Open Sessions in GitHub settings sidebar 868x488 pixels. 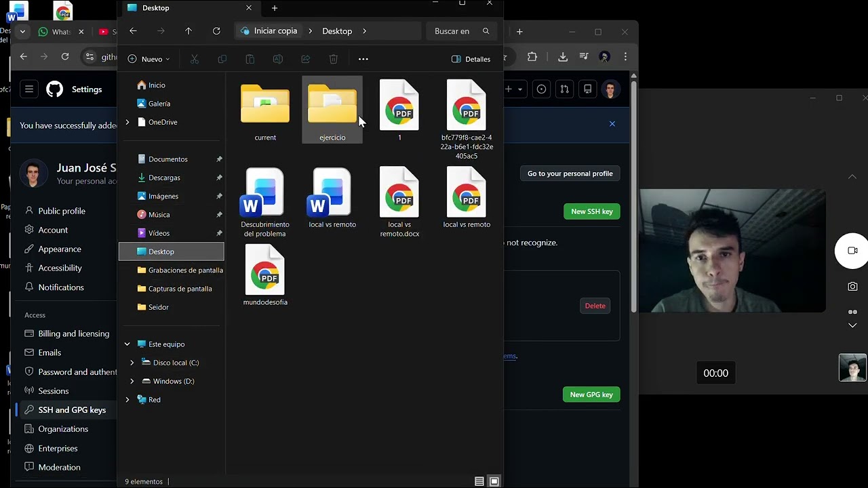click(x=53, y=391)
